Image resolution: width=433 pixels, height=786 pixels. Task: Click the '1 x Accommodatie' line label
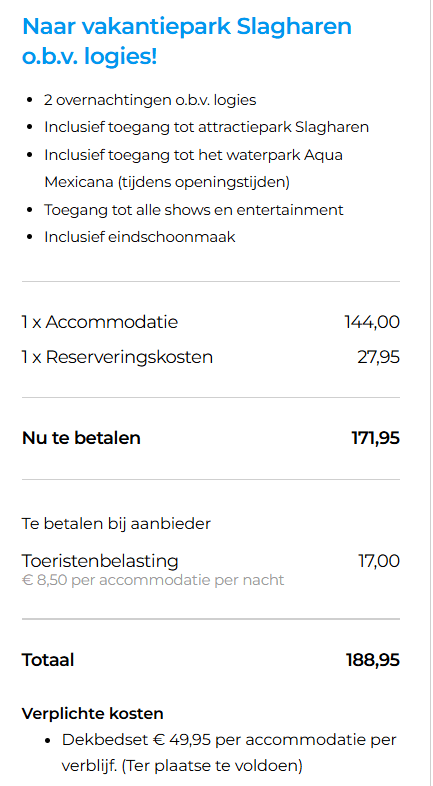point(100,322)
